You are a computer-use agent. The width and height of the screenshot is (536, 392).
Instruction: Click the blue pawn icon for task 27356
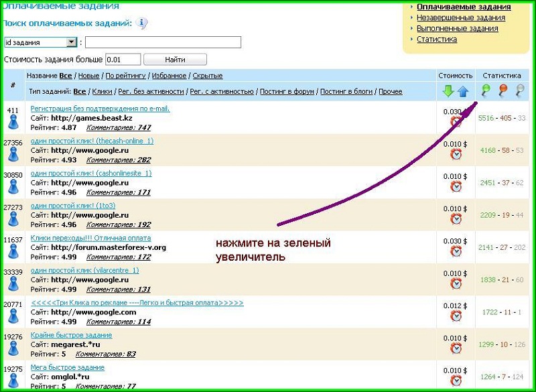[13, 155]
